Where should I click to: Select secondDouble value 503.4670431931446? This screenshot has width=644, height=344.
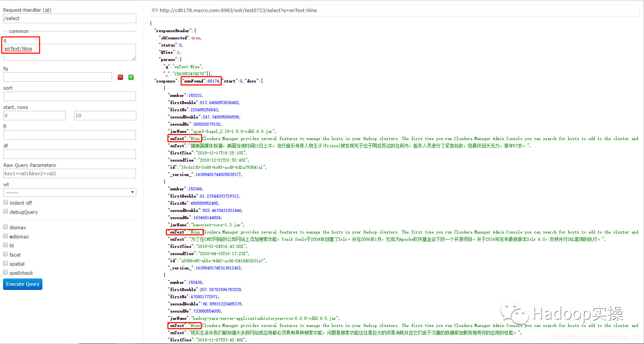click(x=222, y=210)
